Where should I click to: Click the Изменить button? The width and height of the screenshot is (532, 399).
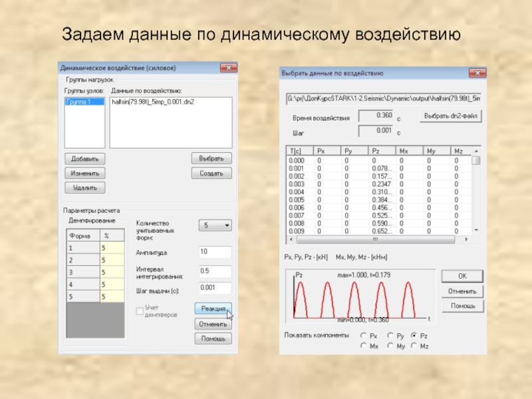click(x=84, y=173)
